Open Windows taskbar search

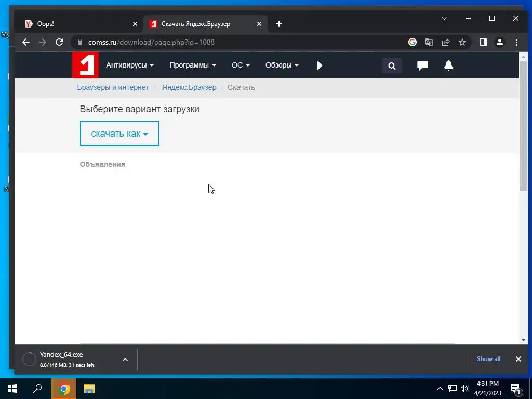(37, 389)
